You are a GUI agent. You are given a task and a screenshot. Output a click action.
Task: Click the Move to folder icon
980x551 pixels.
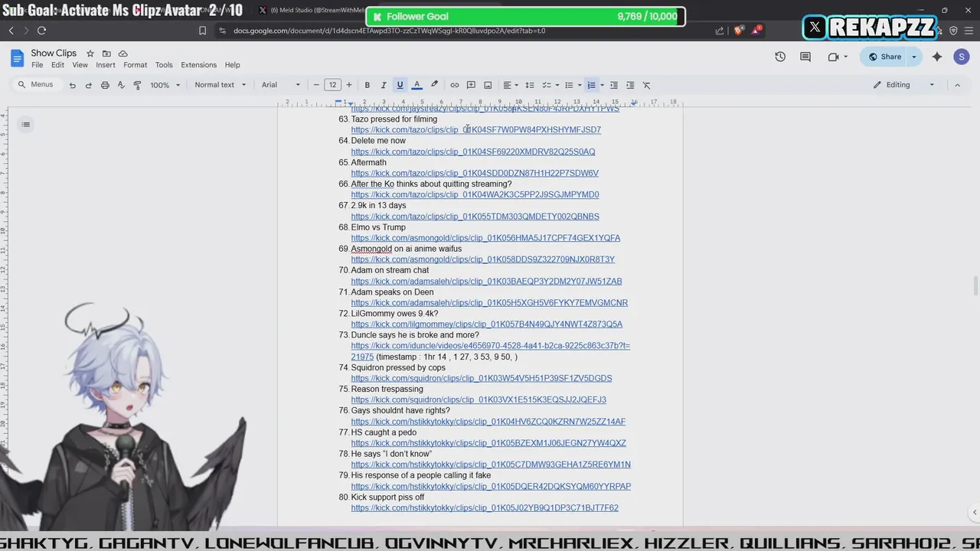(x=106, y=54)
